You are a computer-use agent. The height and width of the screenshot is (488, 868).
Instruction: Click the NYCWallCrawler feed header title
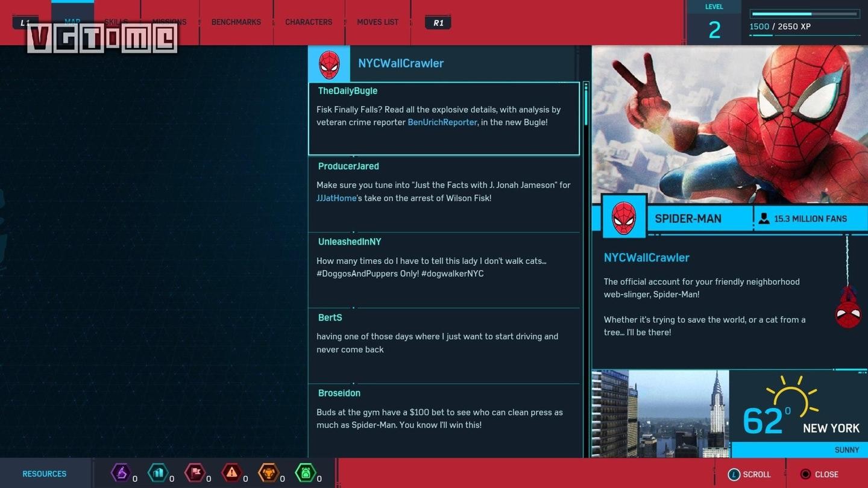click(x=401, y=63)
